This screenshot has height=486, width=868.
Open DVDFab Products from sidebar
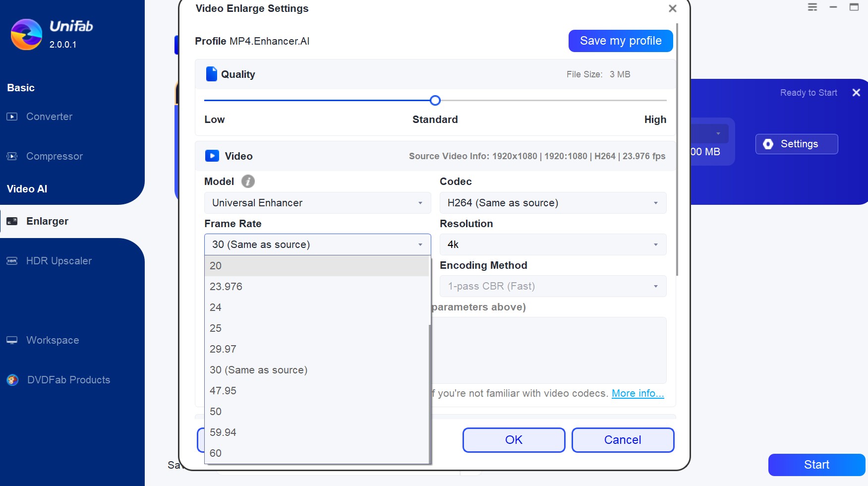pyautogui.click(x=68, y=379)
